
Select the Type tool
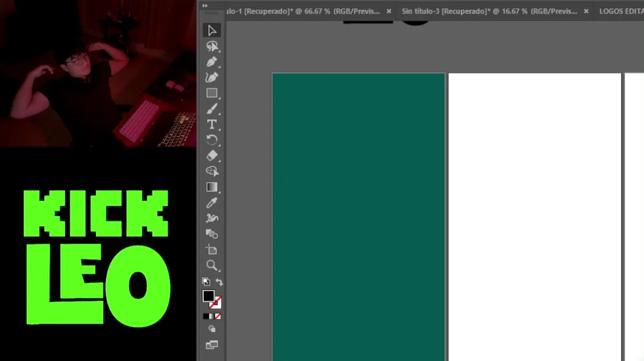(212, 124)
